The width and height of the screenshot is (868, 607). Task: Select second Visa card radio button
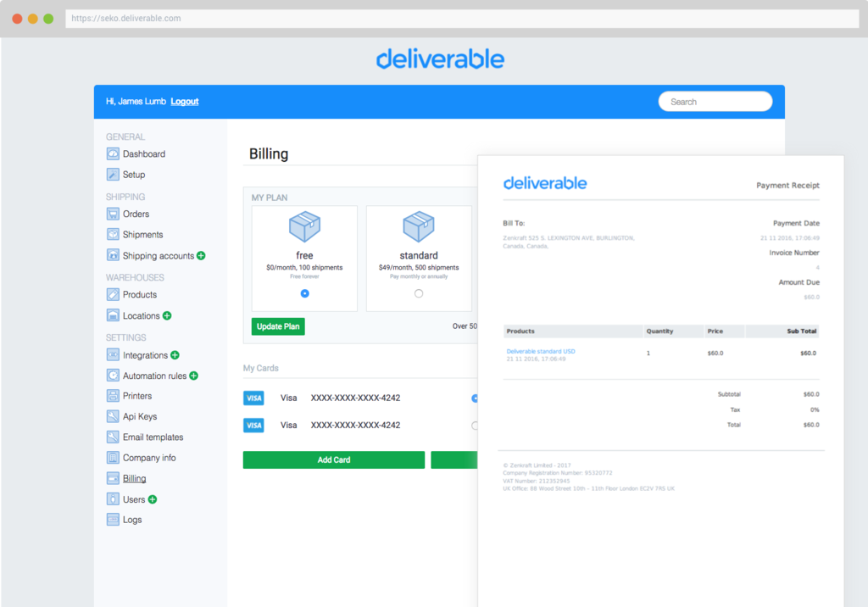click(475, 426)
